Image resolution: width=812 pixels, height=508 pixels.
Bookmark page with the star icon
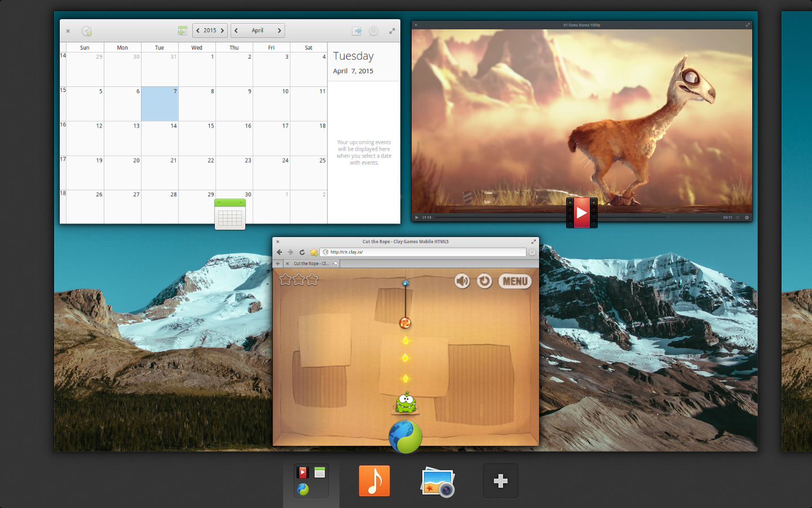click(x=314, y=252)
